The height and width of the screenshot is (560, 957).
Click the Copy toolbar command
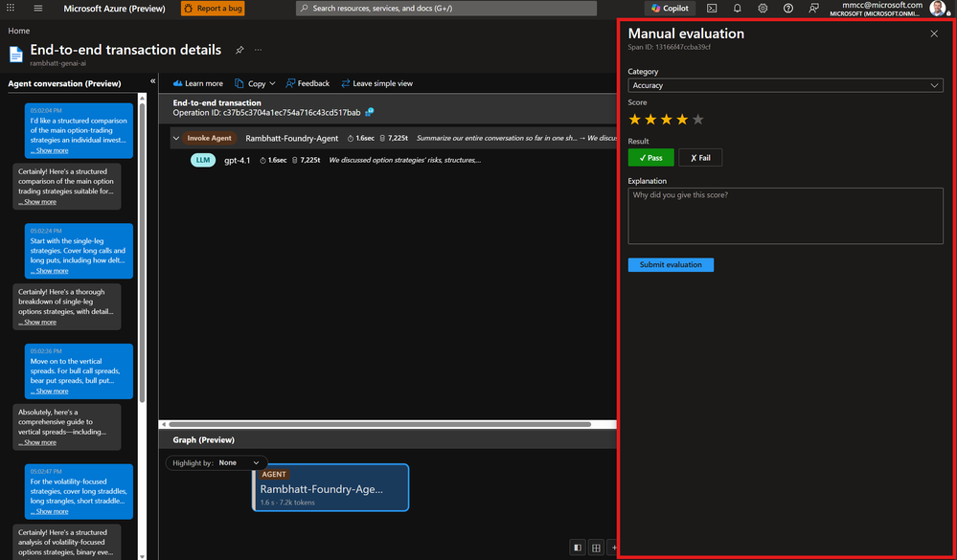(251, 83)
